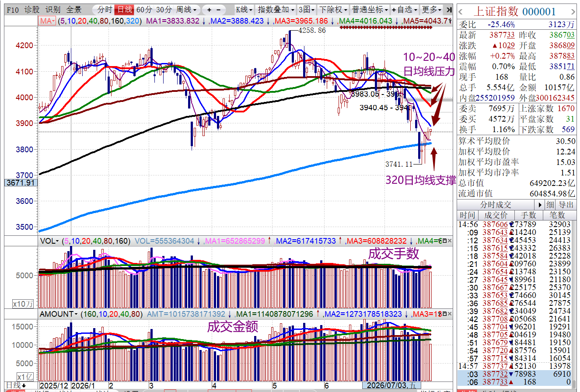This screenshot has height=392, width=580.
Task: Zoom in chart with plus icon
Action: click(210, 9)
